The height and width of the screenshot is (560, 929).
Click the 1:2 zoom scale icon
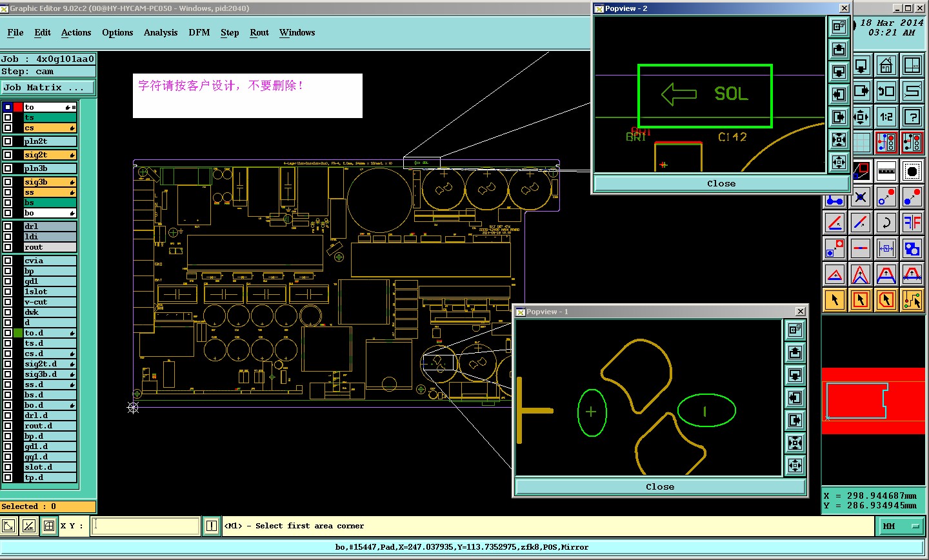(x=886, y=117)
